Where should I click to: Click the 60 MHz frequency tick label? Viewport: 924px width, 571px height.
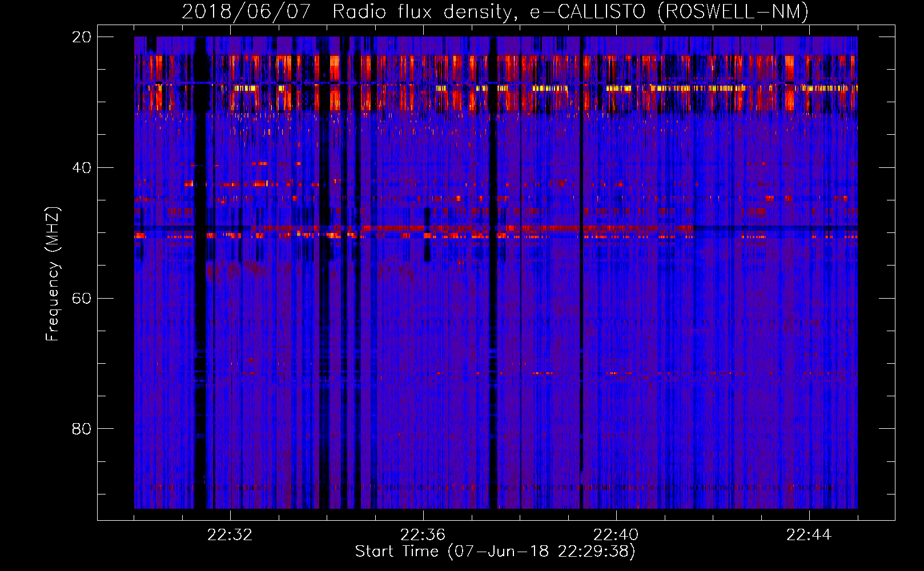[81, 299]
